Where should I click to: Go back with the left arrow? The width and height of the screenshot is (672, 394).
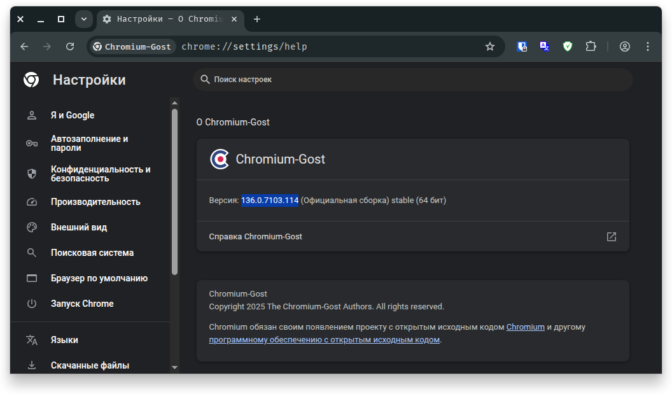point(24,46)
